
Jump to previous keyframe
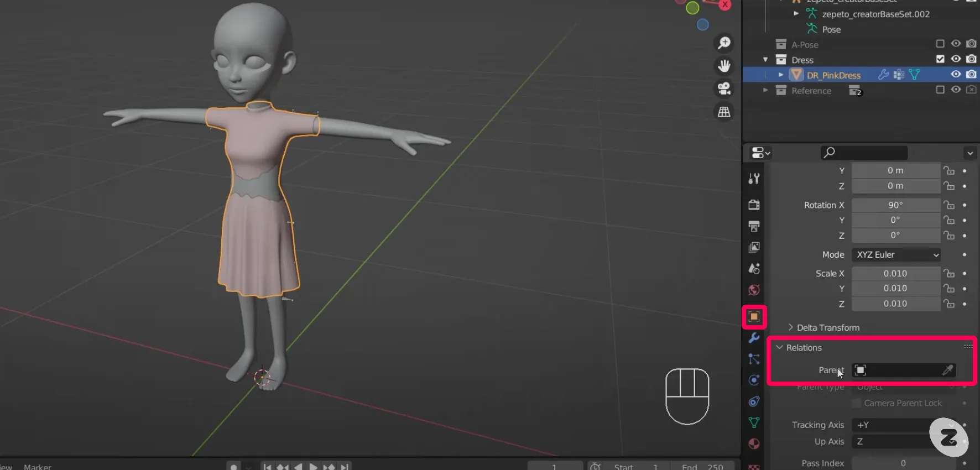click(283, 467)
